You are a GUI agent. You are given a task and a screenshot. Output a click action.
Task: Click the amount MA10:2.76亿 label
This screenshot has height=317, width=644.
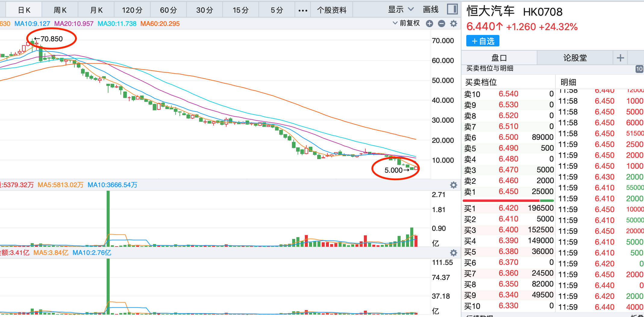[x=92, y=253]
